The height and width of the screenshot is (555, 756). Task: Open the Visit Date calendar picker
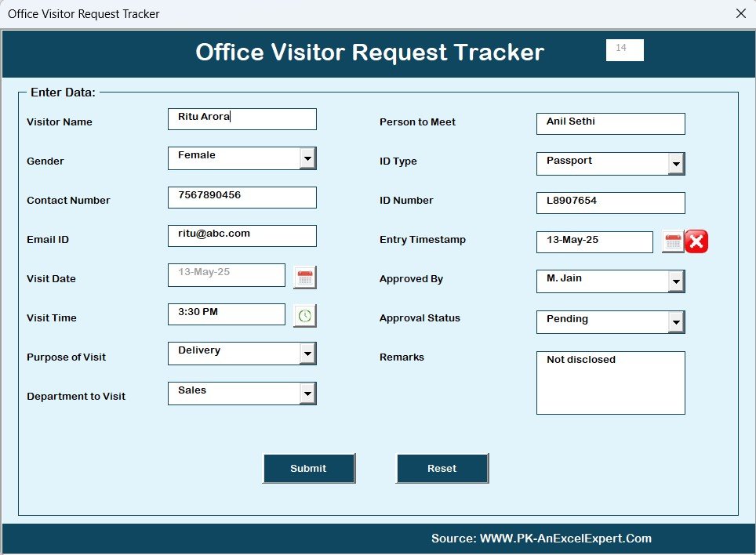click(305, 277)
